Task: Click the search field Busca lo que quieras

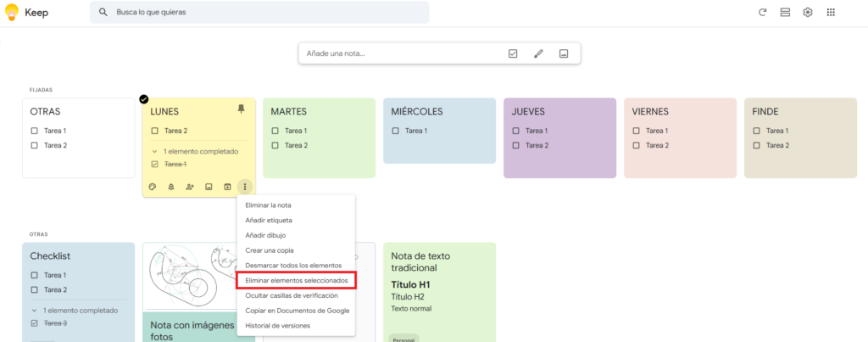Action: pyautogui.click(x=259, y=12)
